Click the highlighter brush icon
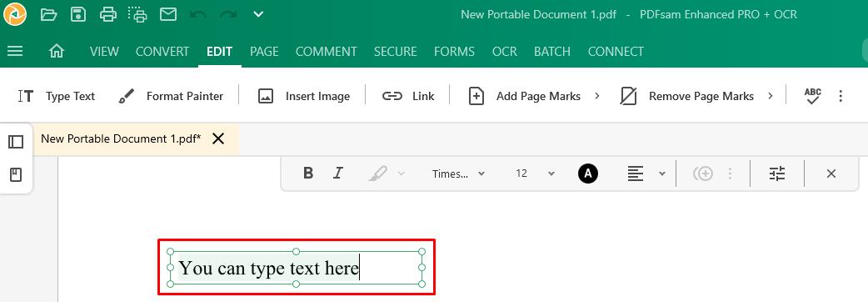 (x=377, y=174)
